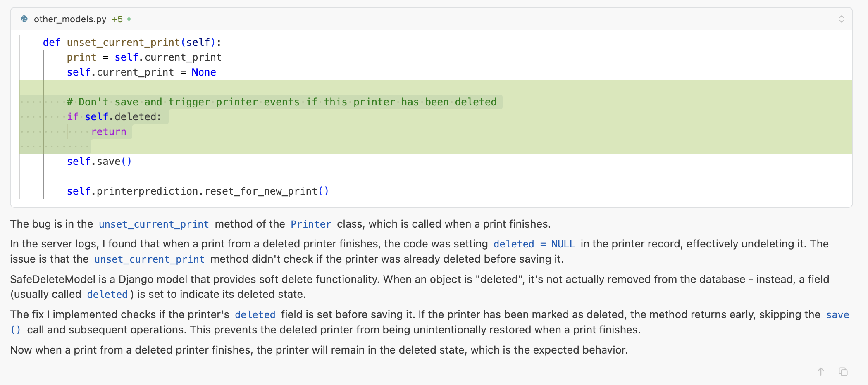The width and height of the screenshot is (868, 385).
Task: Click the Python file icon beside other_models.py
Action: [24, 19]
